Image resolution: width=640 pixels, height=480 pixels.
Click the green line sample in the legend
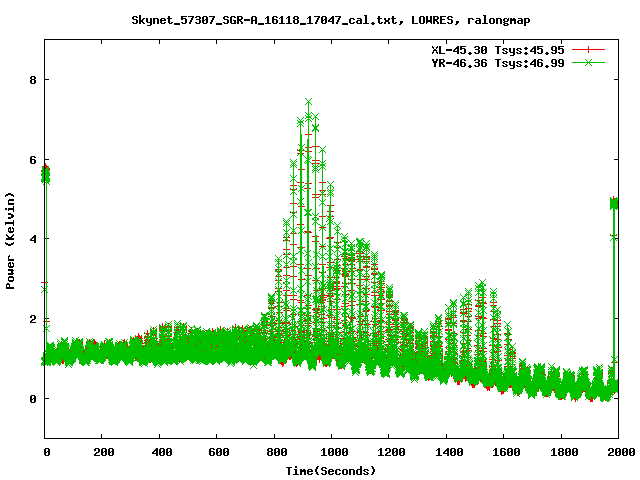tap(588, 62)
